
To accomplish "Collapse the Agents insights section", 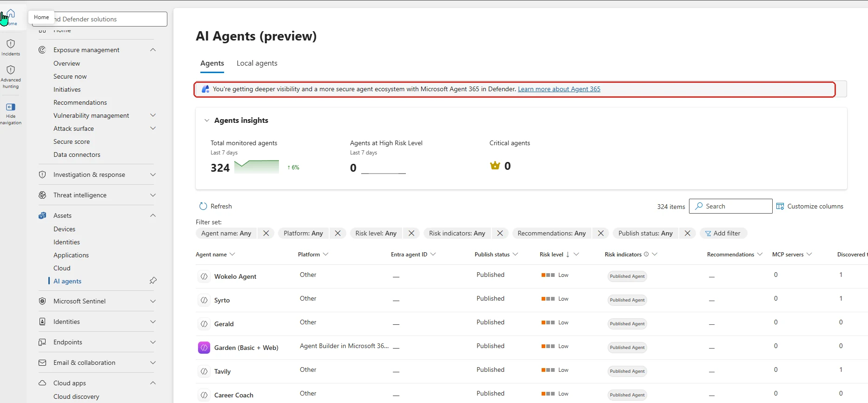I will (207, 121).
